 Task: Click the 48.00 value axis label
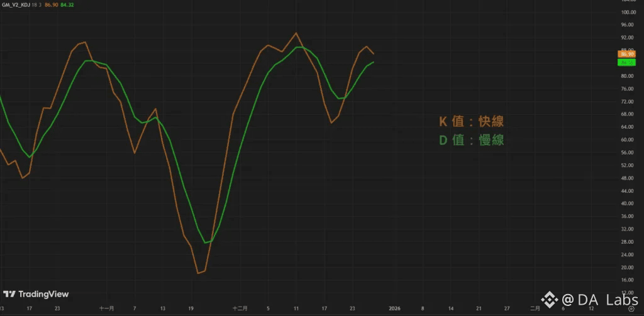[628, 178]
